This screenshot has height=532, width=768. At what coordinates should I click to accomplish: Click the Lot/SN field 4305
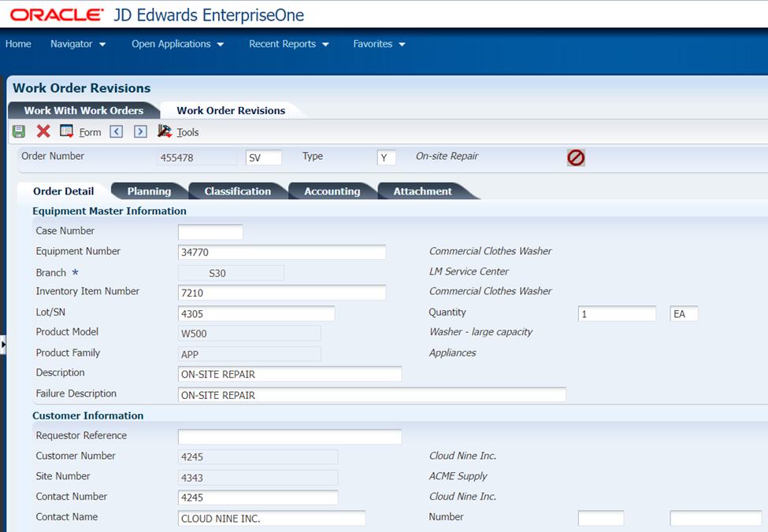[x=257, y=314]
